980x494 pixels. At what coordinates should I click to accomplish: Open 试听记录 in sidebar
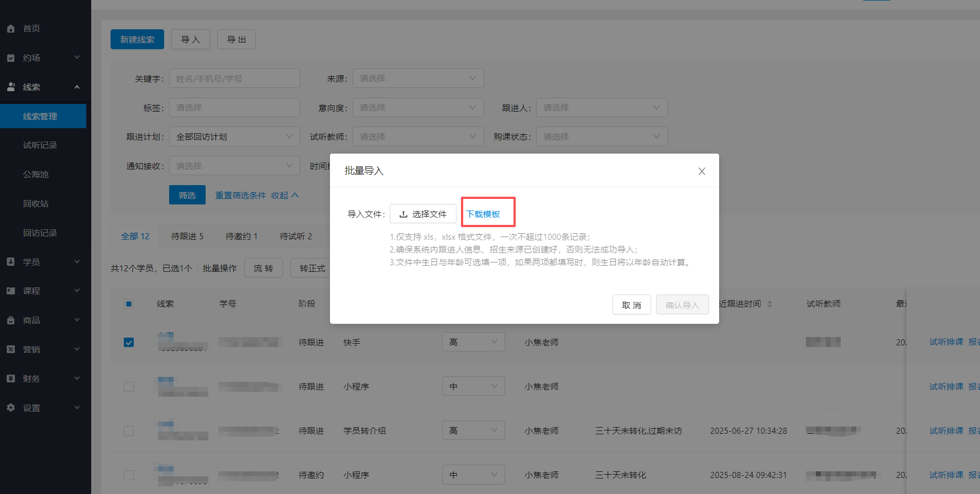pos(40,145)
